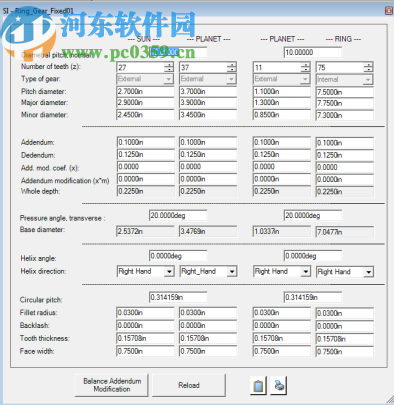Open Sun type of gear dropdown

click(169, 79)
